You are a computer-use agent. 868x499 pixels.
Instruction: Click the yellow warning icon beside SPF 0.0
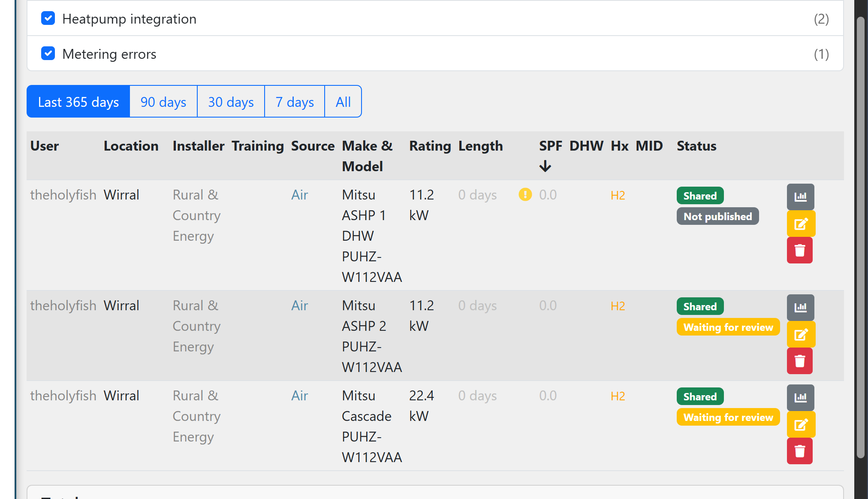(x=525, y=194)
